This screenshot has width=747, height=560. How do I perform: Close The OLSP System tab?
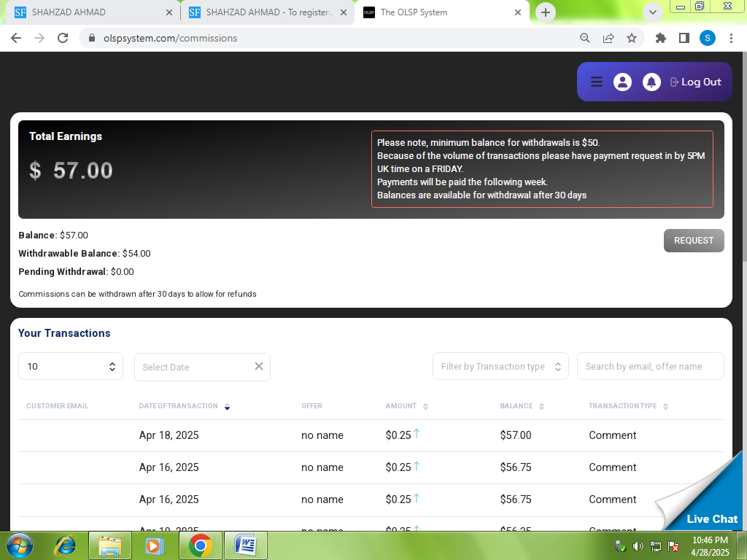click(x=518, y=12)
